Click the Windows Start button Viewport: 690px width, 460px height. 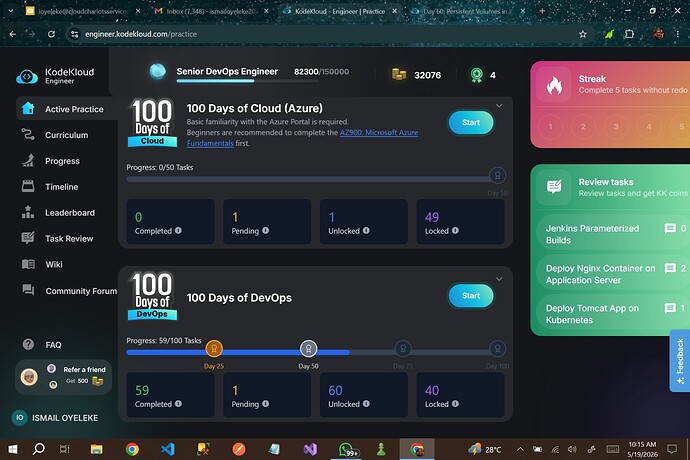pyautogui.click(x=13, y=449)
